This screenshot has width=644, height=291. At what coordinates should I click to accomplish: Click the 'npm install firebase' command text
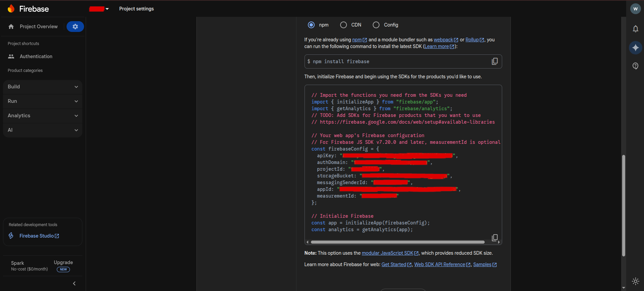(341, 61)
